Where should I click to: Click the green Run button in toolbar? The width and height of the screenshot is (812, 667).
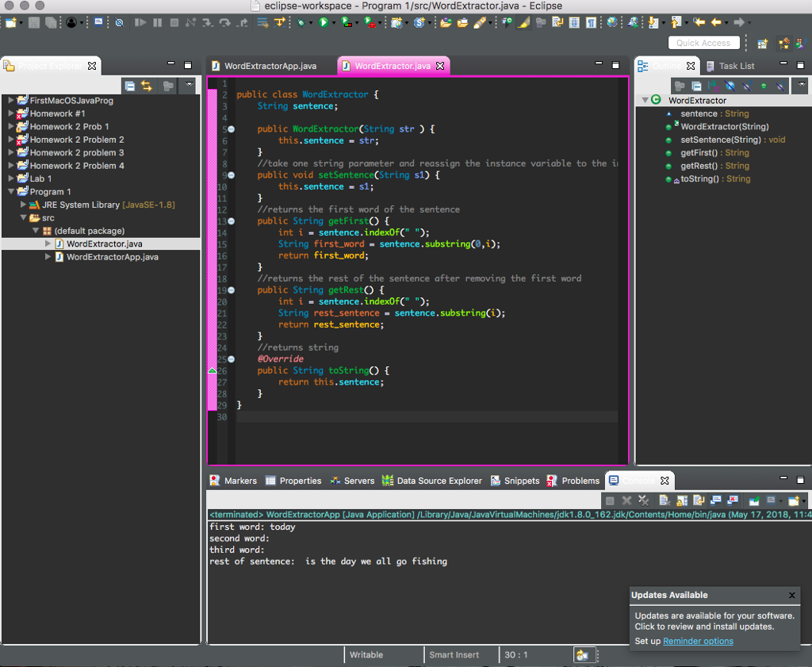click(x=323, y=23)
